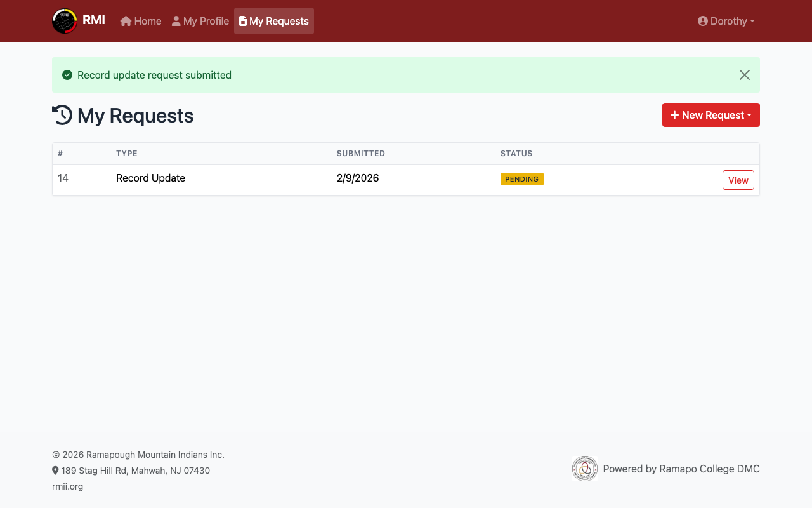
Task: Switch to the Home tab
Action: pos(140,20)
